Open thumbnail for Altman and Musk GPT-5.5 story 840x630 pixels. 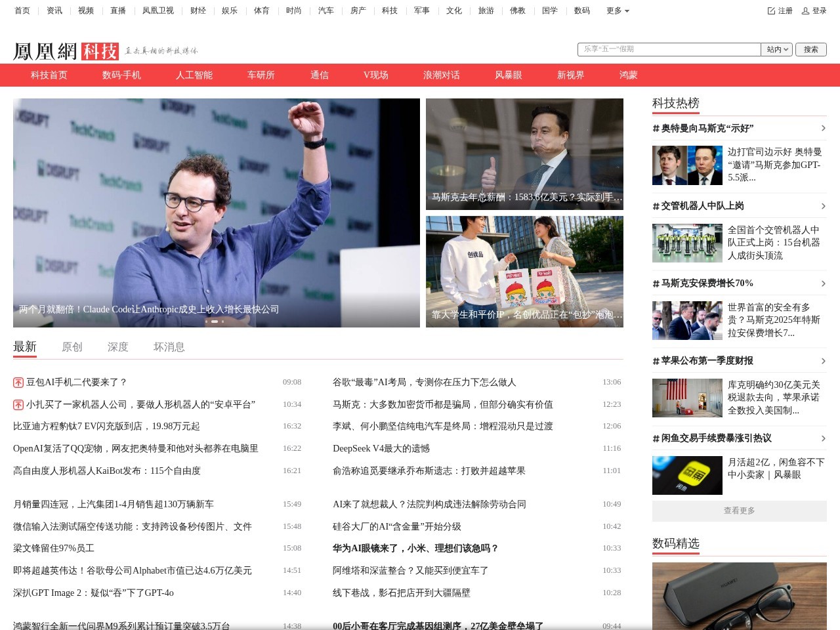(x=687, y=165)
